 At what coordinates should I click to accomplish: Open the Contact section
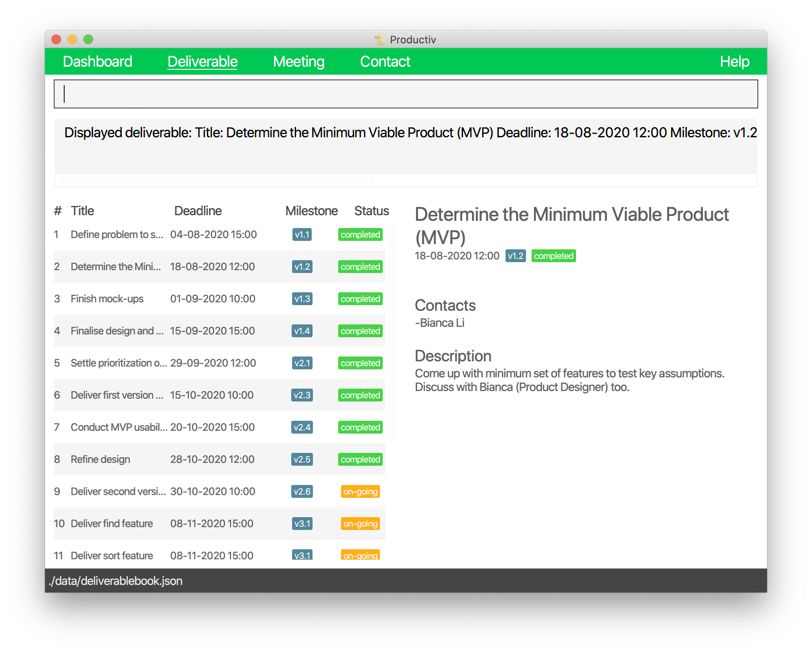point(385,61)
